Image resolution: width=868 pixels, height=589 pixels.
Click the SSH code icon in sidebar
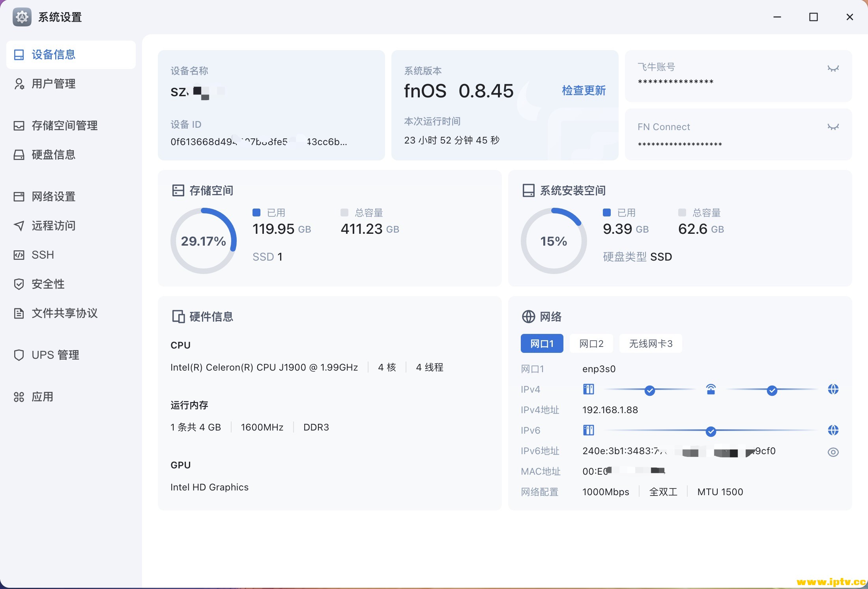point(19,255)
